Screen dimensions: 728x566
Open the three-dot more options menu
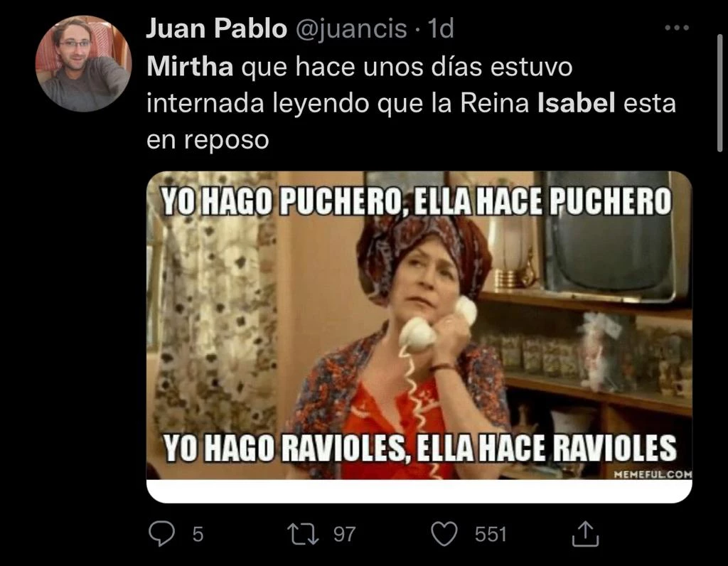tap(677, 28)
